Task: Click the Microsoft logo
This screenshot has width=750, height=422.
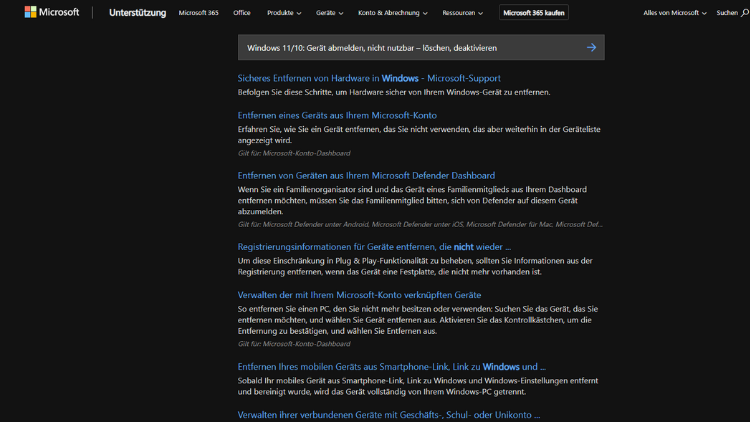Action: (x=52, y=12)
